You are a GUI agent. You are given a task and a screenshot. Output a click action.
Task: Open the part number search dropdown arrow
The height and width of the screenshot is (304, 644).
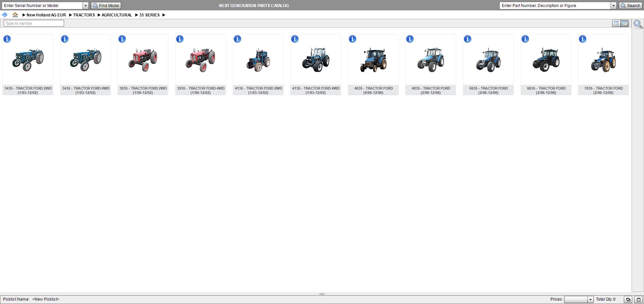(613, 6)
